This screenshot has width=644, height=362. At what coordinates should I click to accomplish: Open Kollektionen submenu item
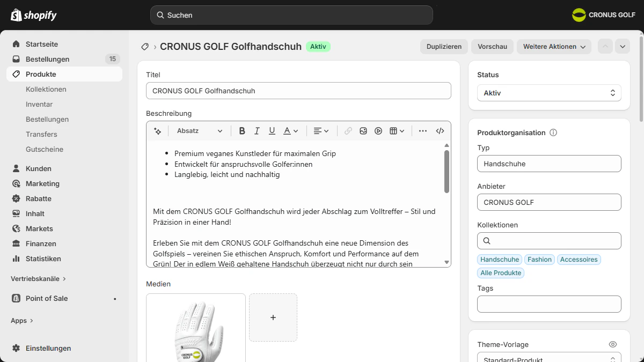[46, 89]
